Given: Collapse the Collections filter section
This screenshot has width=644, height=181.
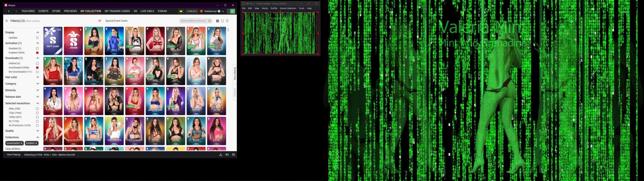Looking at the screenshot, I should (x=38, y=137).
